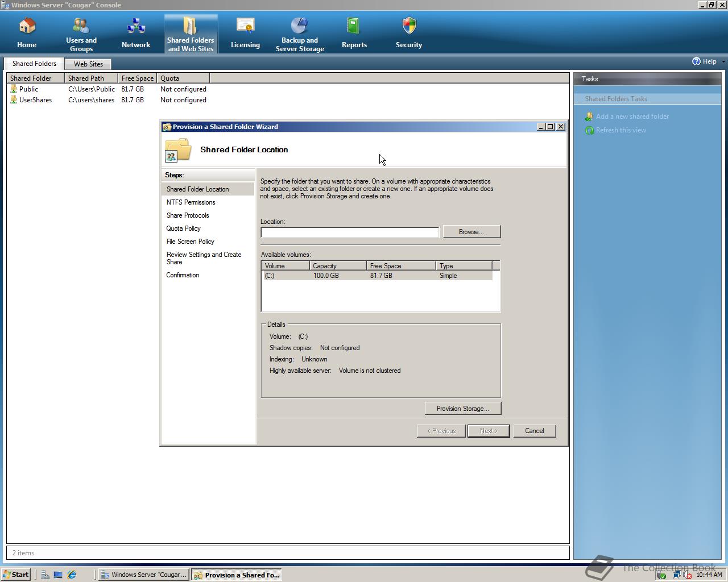The image size is (728, 582).
Task: Click the security shield tray icon
Action: 661,575
